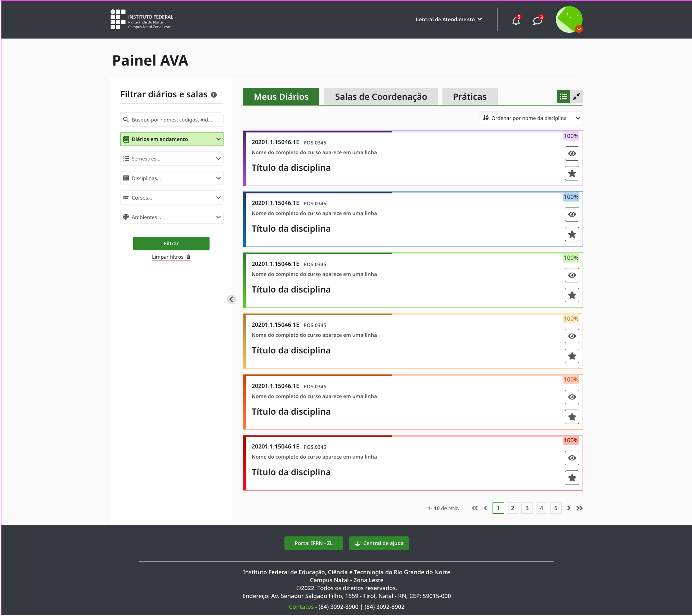The width and height of the screenshot is (692, 616).
Task: Toggle visibility eye on blue diary card
Action: point(572,214)
